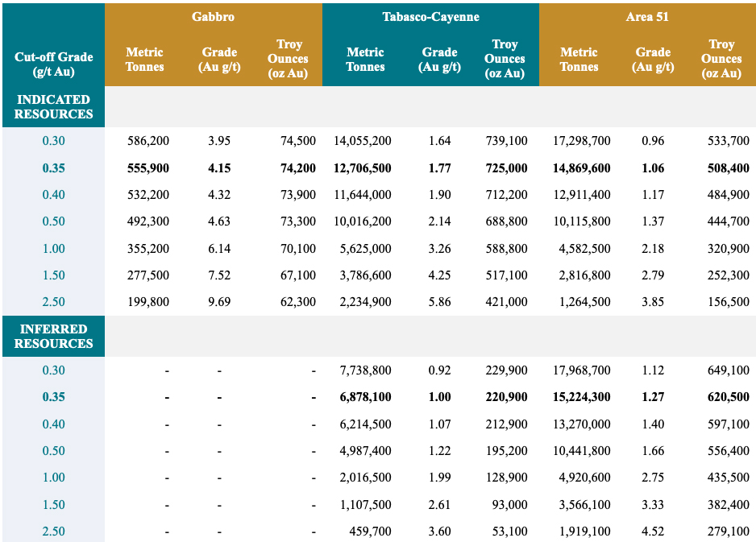Select the Metric Tonnes header under Gabbro
Screen dimensions: 756x542
144,60
